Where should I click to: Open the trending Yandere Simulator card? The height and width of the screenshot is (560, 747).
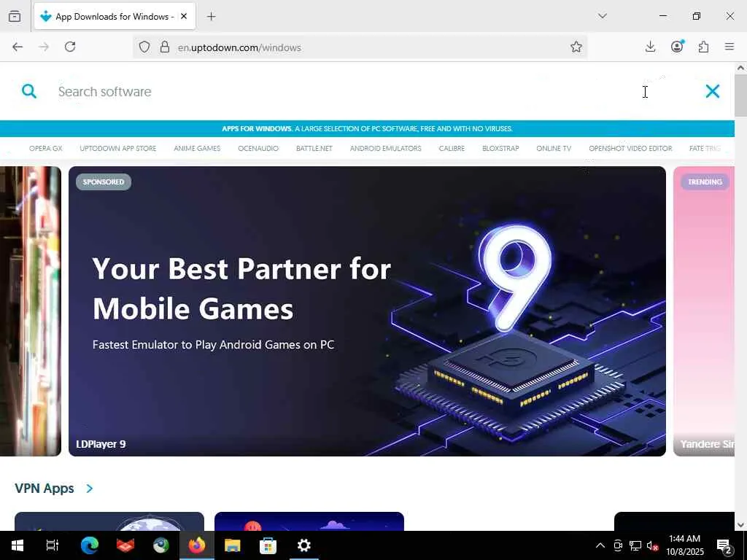pyautogui.click(x=704, y=311)
